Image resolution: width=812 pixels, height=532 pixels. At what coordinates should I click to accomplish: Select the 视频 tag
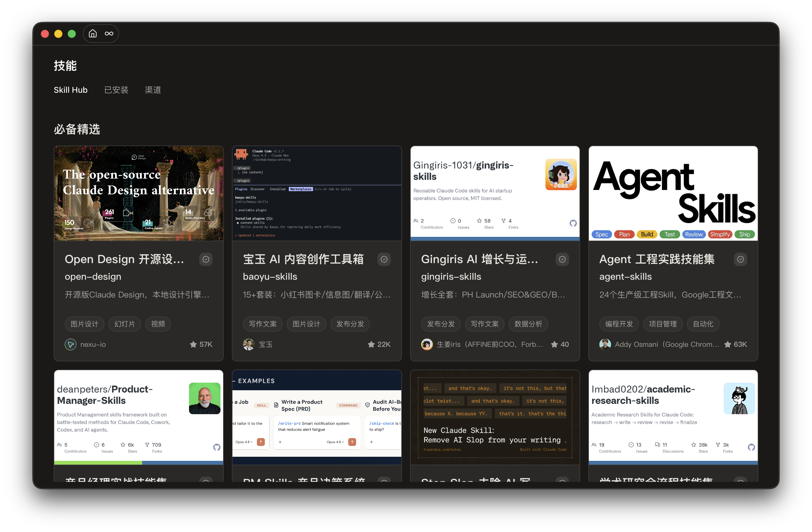(x=158, y=324)
